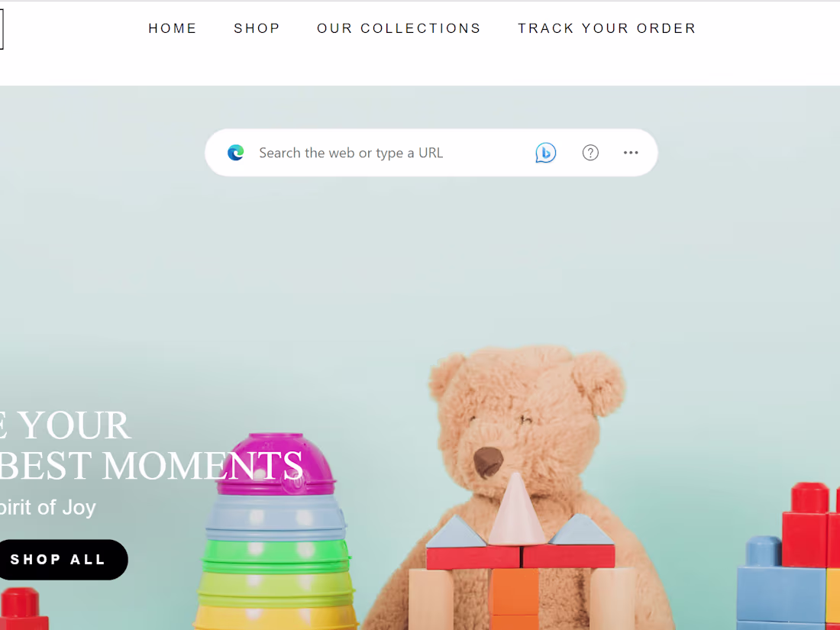Image resolution: width=840 pixels, height=630 pixels.
Task: Click the 'BEST MOMENTS' hero heading
Action: [x=150, y=466]
